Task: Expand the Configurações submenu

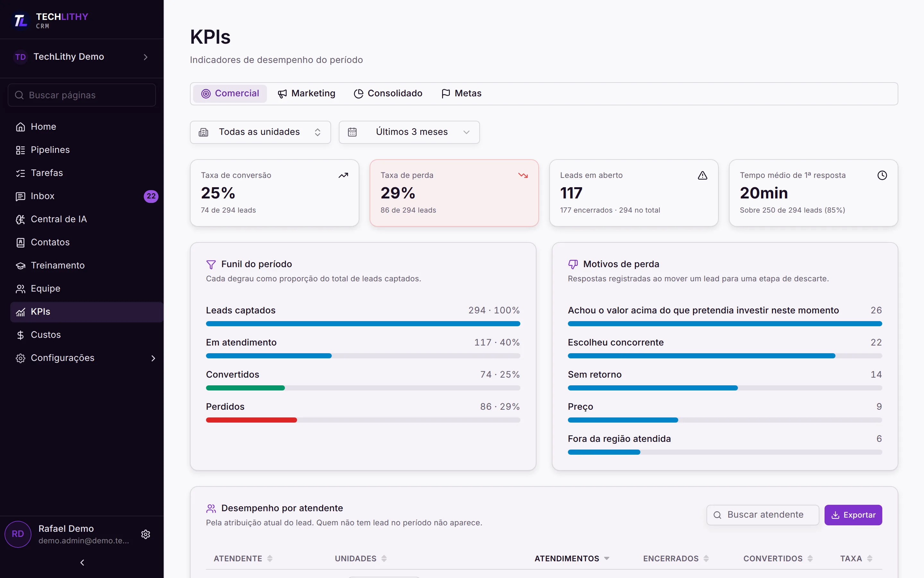Action: click(x=87, y=358)
